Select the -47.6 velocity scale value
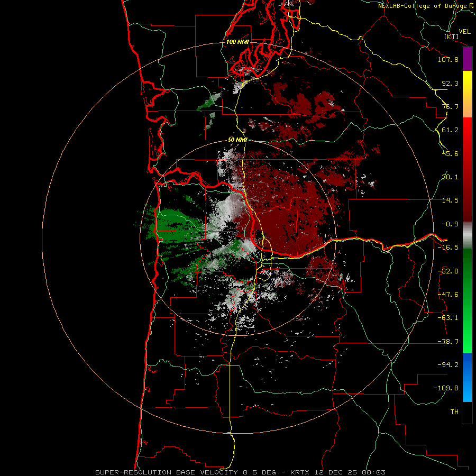This screenshot has height=476, width=476. (x=448, y=295)
